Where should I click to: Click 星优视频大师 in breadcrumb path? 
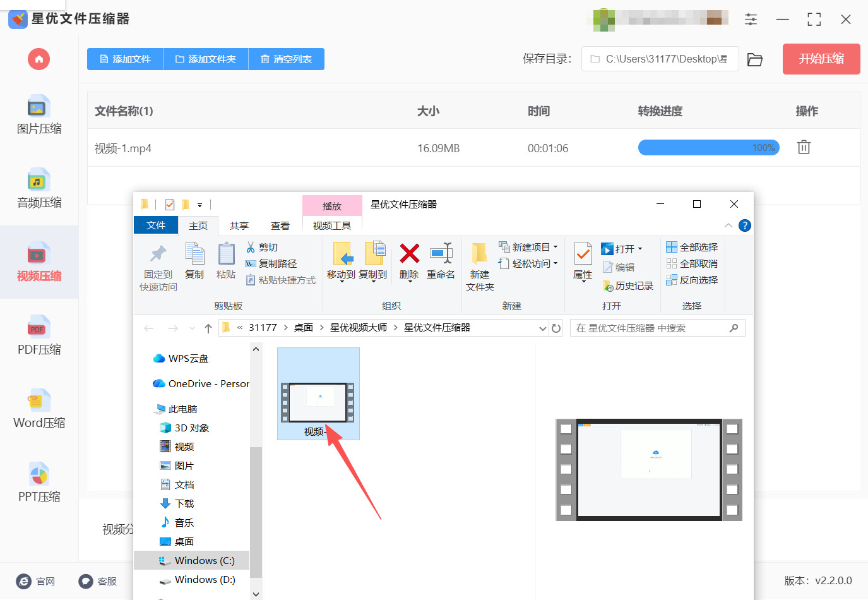pyautogui.click(x=359, y=328)
